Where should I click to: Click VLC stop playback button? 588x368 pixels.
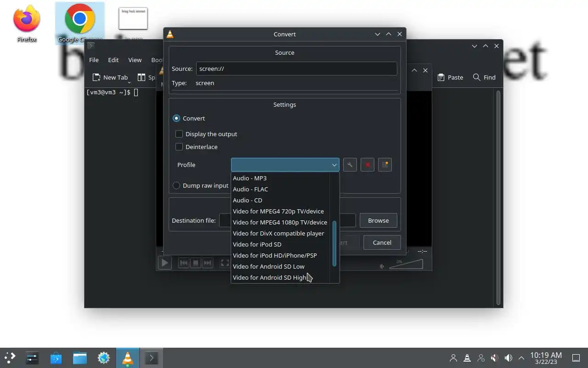(195, 263)
